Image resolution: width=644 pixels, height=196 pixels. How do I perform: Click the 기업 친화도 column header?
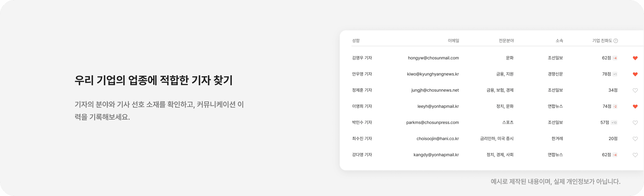(x=602, y=41)
